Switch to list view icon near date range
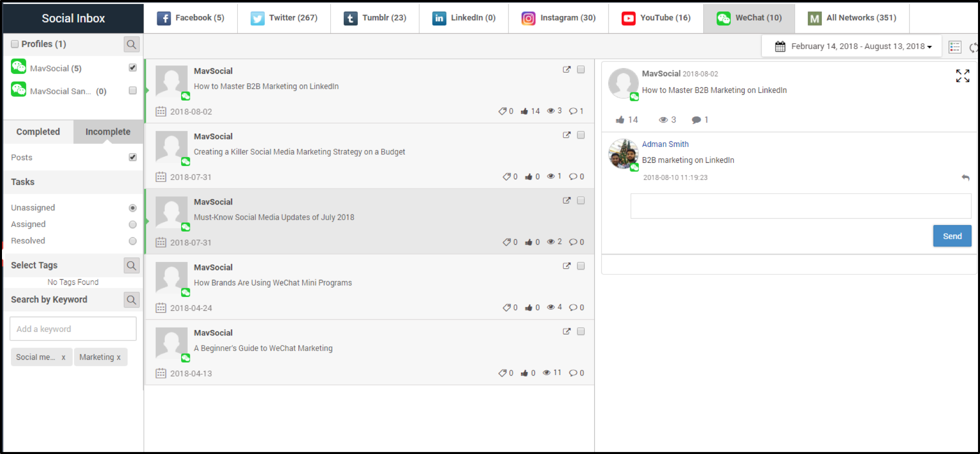The image size is (980, 454). tap(954, 47)
